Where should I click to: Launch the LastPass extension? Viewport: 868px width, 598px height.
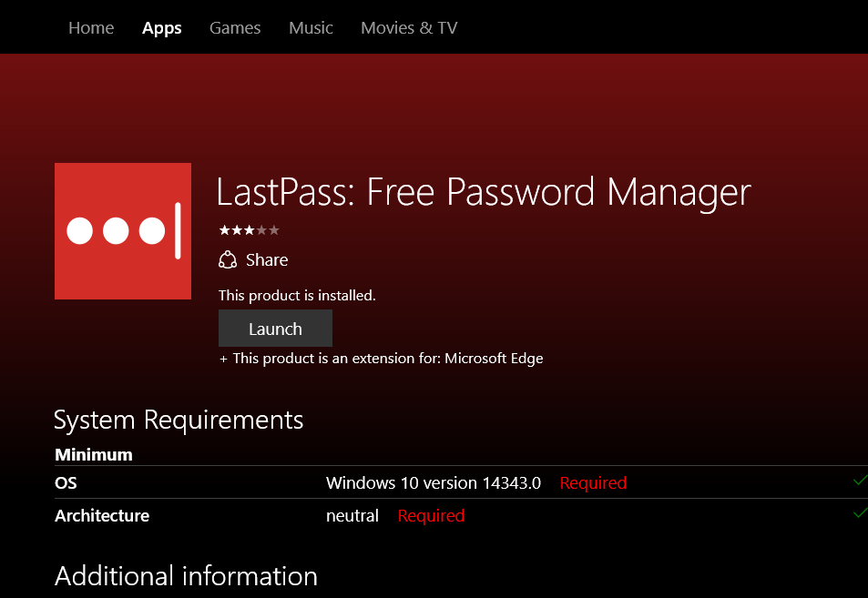point(275,329)
